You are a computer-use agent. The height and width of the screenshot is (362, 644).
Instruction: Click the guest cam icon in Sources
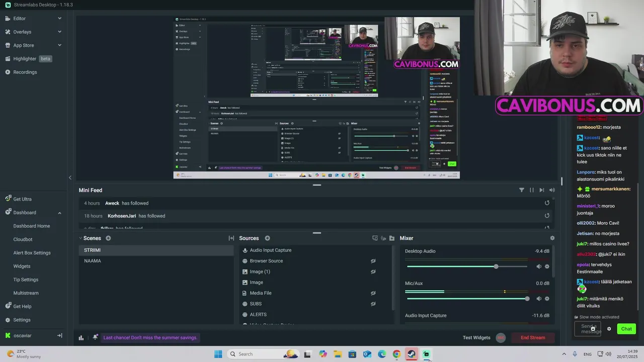point(383,238)
